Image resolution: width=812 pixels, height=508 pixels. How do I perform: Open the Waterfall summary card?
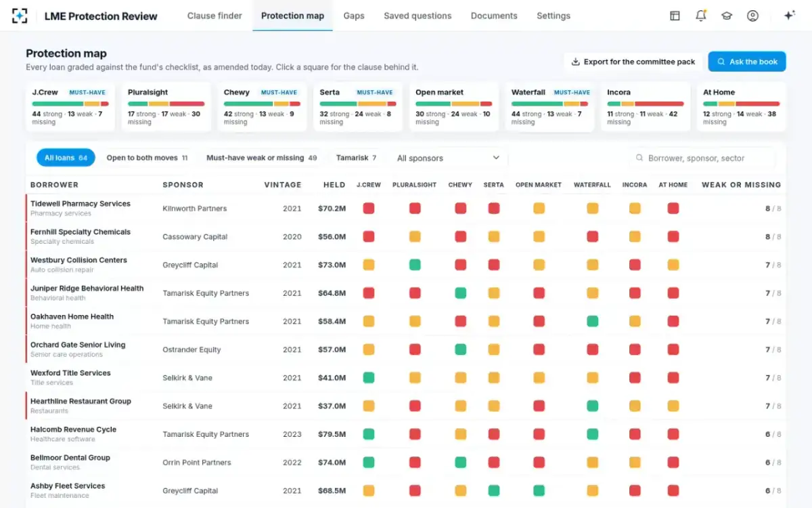tap(550, 107)
